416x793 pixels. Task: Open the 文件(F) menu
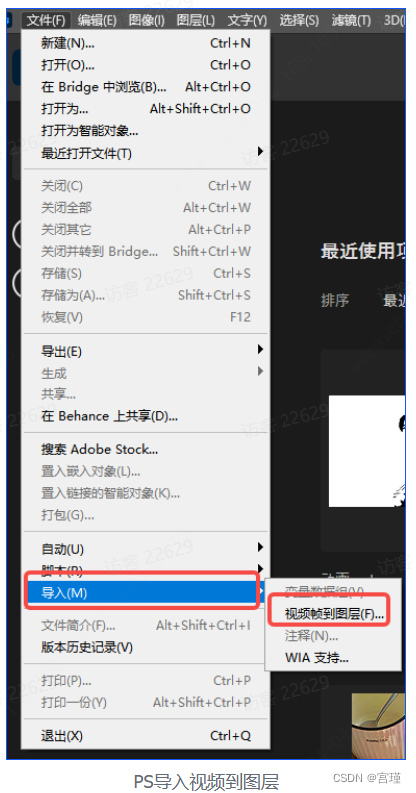coord(46,20)
